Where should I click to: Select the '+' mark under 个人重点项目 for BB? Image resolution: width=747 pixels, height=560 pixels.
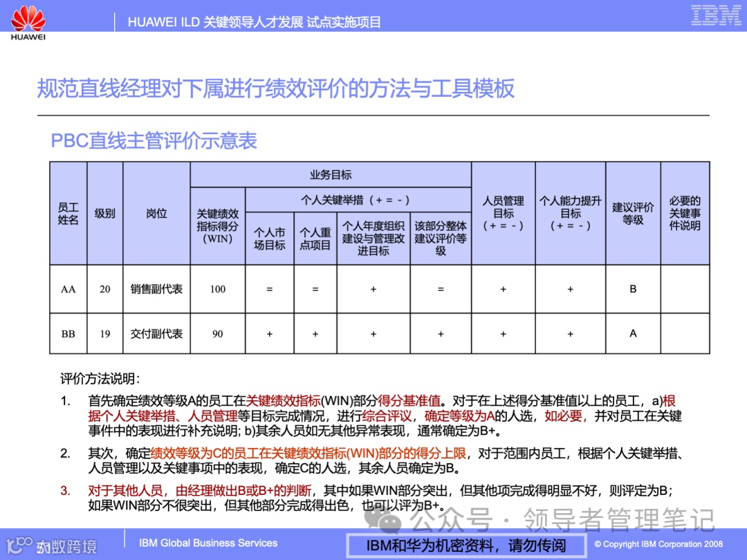click(x=315, y=333)
